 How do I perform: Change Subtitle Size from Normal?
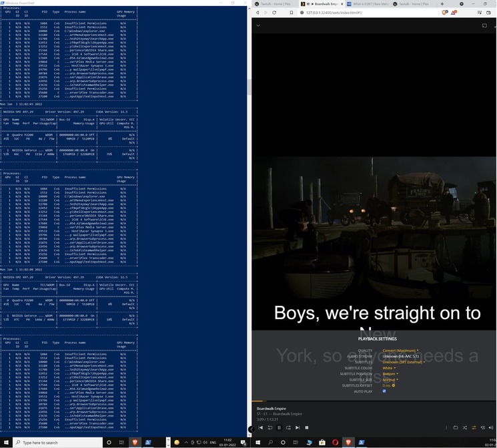click(x=390, y=380)
